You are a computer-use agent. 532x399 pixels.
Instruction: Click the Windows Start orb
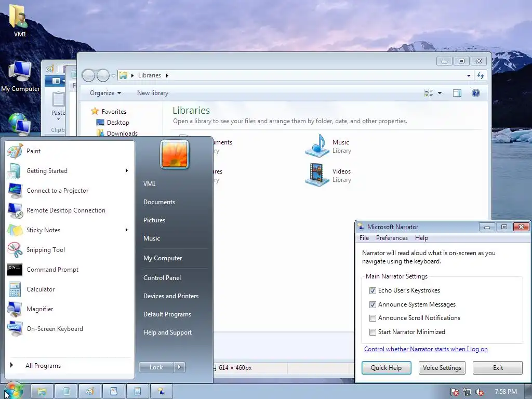(13, 391)
